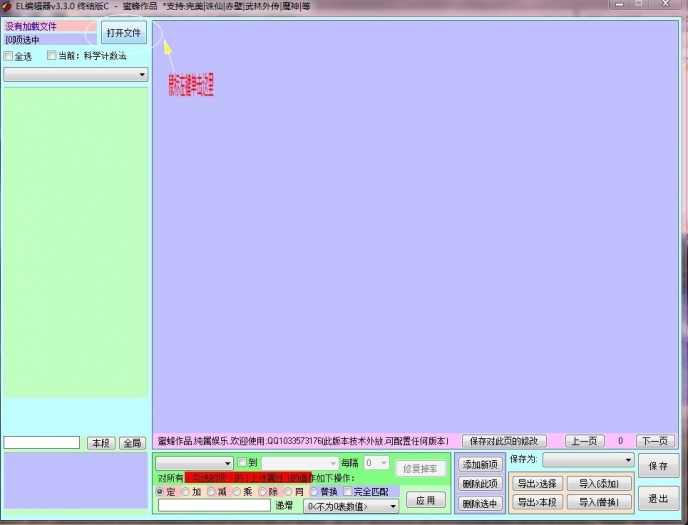Select the 加 (add) radio option
The height and width of the screenshot is (525, 688).
pyautogui.click(x=185, y=492)
